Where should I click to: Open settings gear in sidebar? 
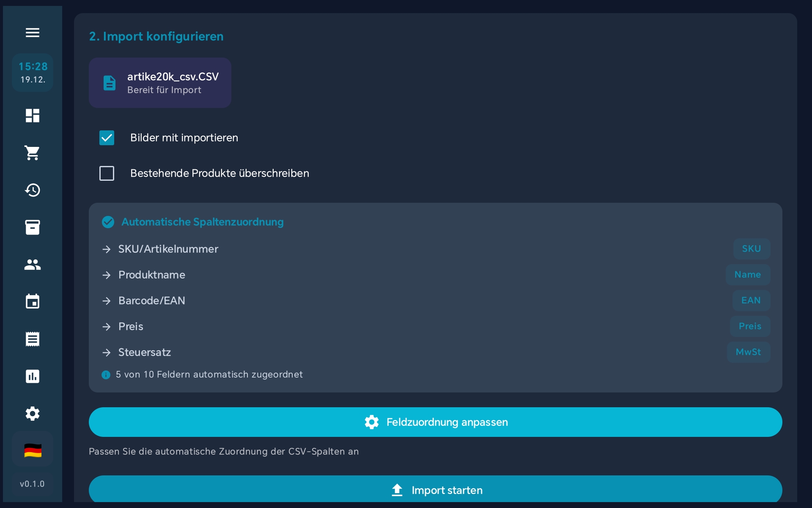[32, 414]
